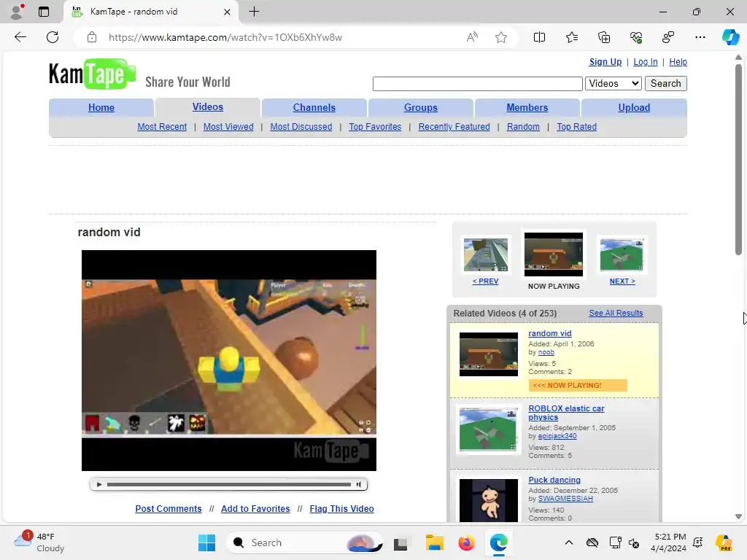Open Browser essentials heart icon

[x=636, y=37]
